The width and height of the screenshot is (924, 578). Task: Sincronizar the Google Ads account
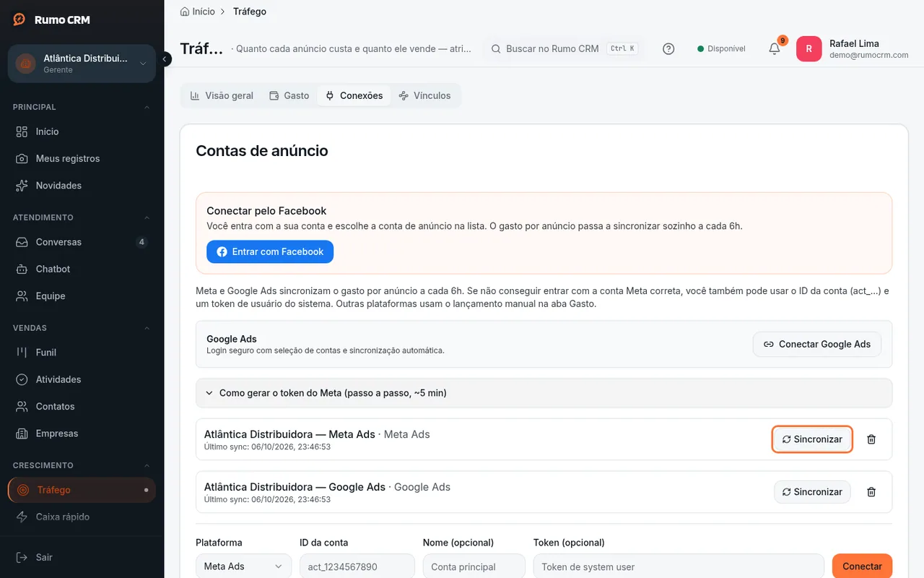(x=812, y=492)
